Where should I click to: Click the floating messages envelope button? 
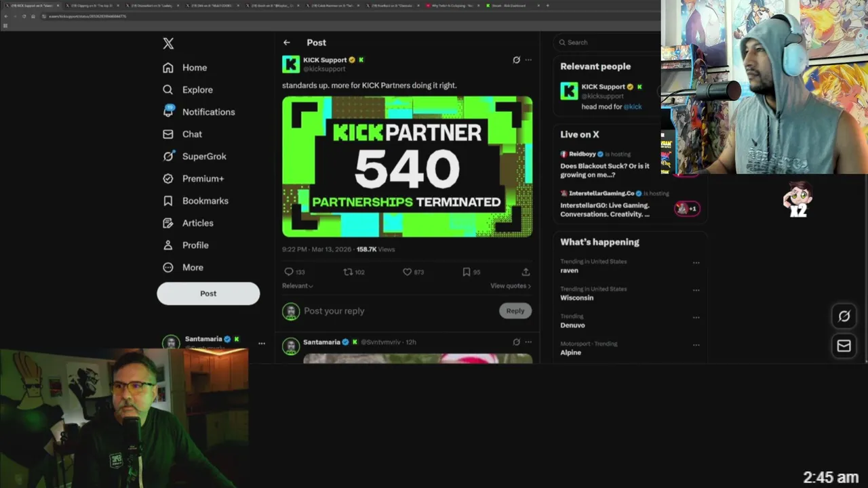844,346
